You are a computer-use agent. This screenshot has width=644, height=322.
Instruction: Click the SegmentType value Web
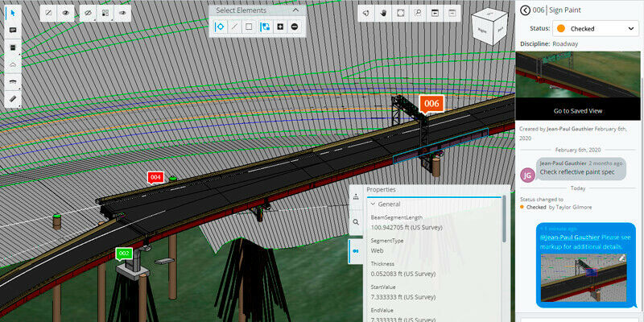click(377, 250)
